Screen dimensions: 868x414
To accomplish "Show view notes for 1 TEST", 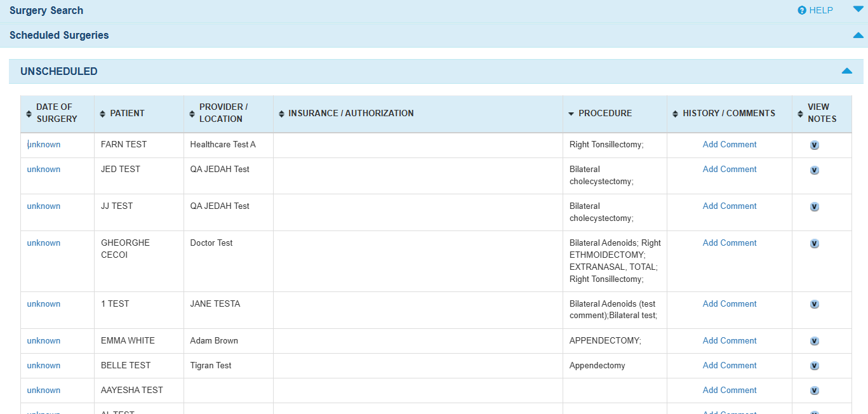I will (x=815, y=305).
